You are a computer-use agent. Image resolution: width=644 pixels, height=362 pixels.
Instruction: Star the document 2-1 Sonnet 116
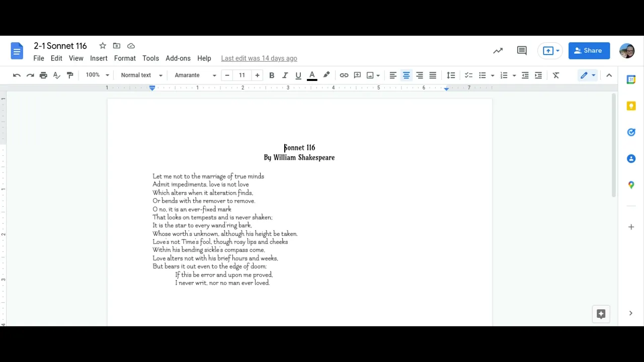[x=103, y=46]
